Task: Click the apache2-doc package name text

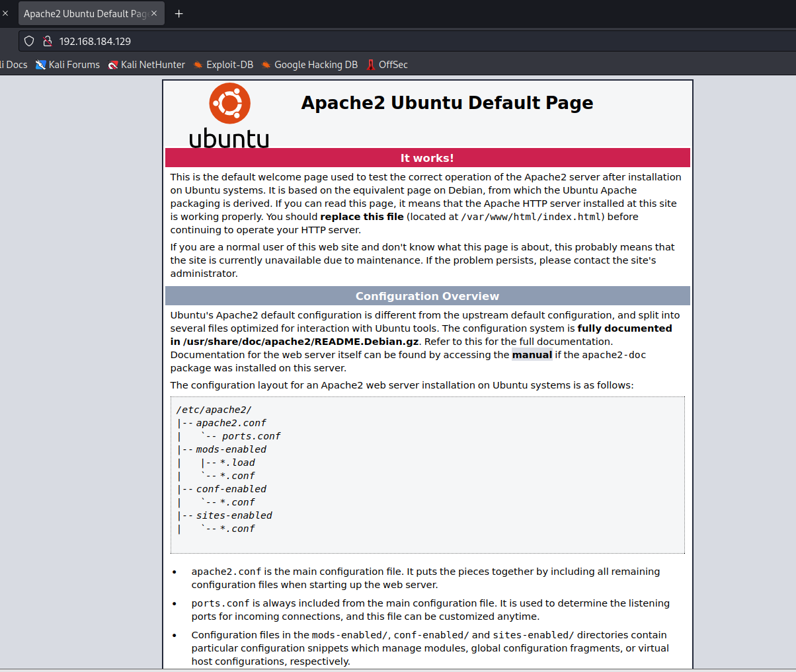Action: point(614,355)
